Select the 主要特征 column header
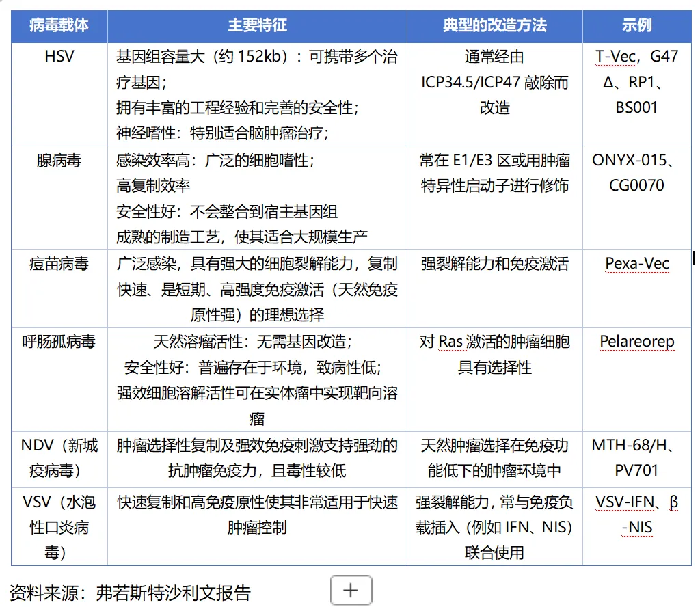The height and width of the screenshot is (607, 700). click(257, 25)
